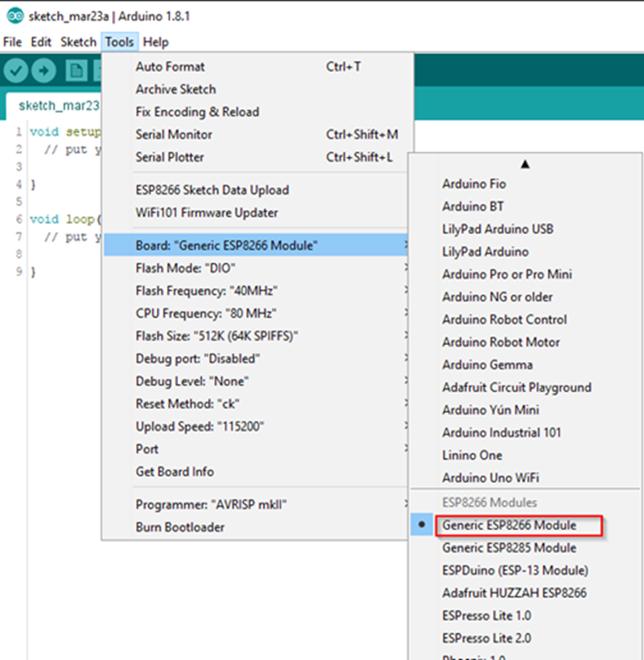The height and width of the screenshot is (660, 644).
Task: Launch Serial Monitor from Tools menu
Action: click(x=173, y=134)
